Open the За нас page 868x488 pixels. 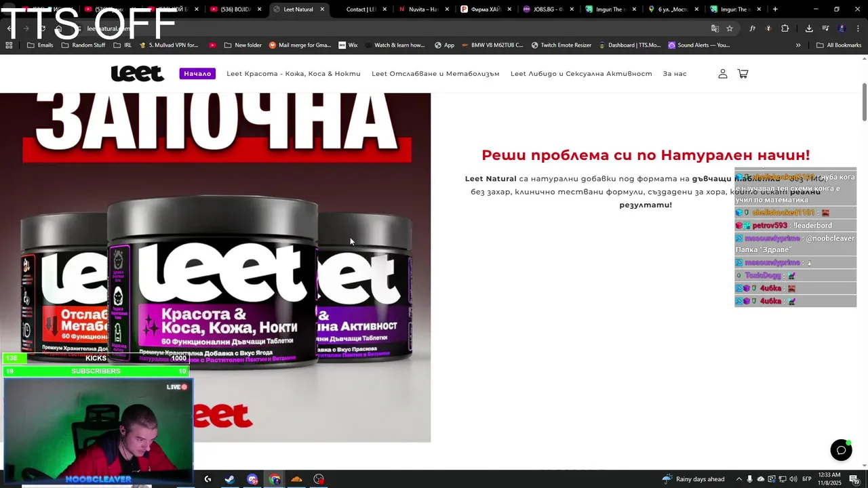coord(675,73)
